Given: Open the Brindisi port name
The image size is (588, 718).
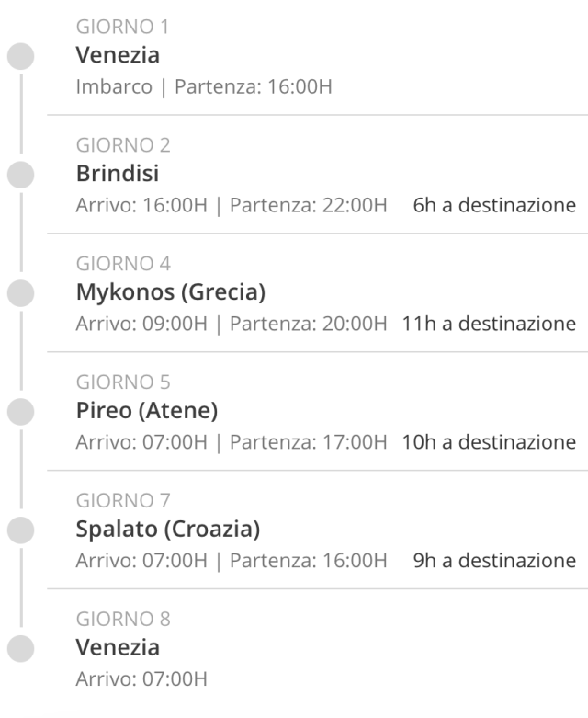Looking at the screenshot, I should 118,174.
